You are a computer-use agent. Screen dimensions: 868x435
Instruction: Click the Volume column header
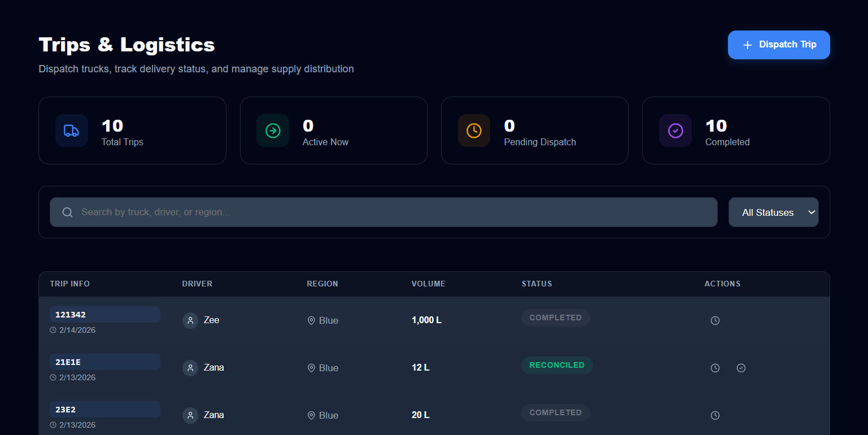tap(428, 284)
